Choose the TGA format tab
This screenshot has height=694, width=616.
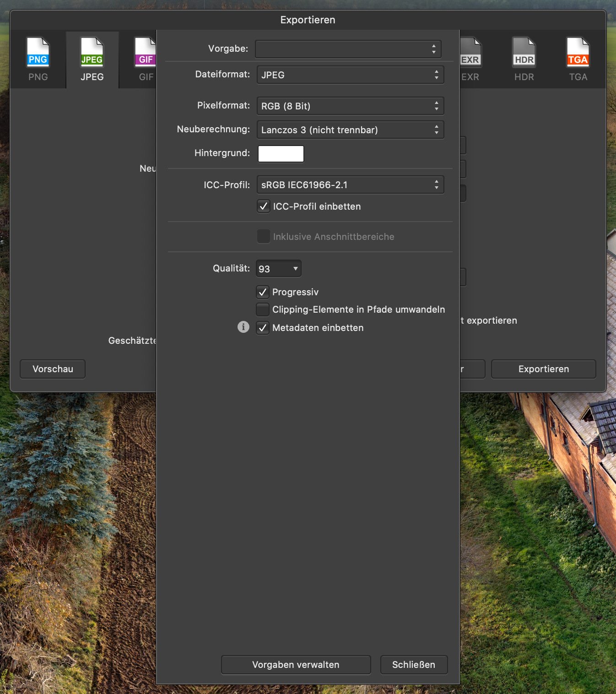click(x=578, y=60)
